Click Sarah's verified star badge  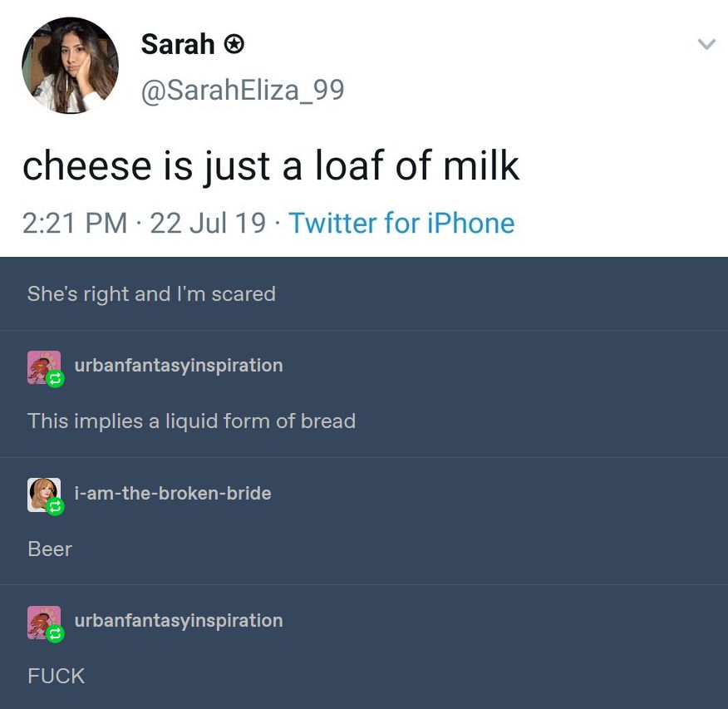click(234, 43)
